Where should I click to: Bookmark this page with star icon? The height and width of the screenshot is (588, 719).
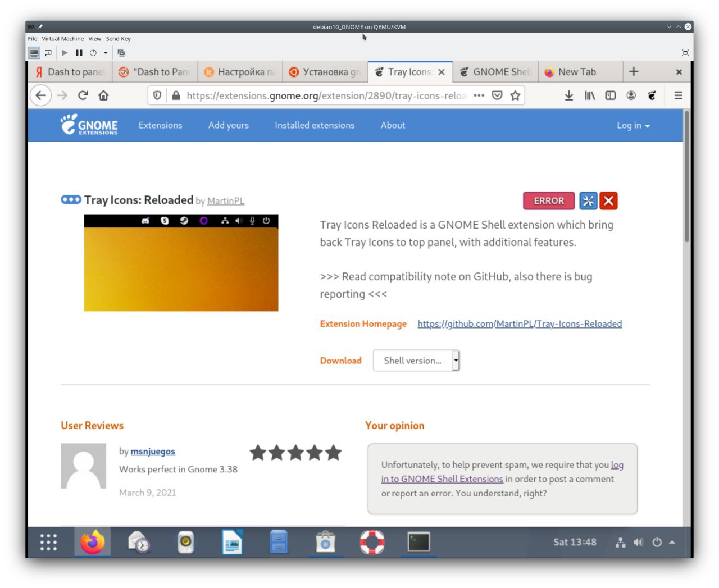pyautogui.click(x=515, y=95)
